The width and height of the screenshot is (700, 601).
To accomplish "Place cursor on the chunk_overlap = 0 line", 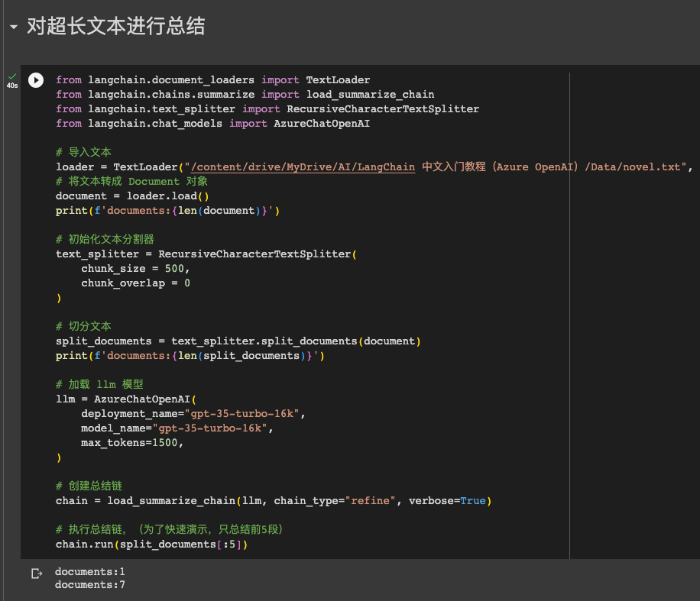I will tap(135, 283).
